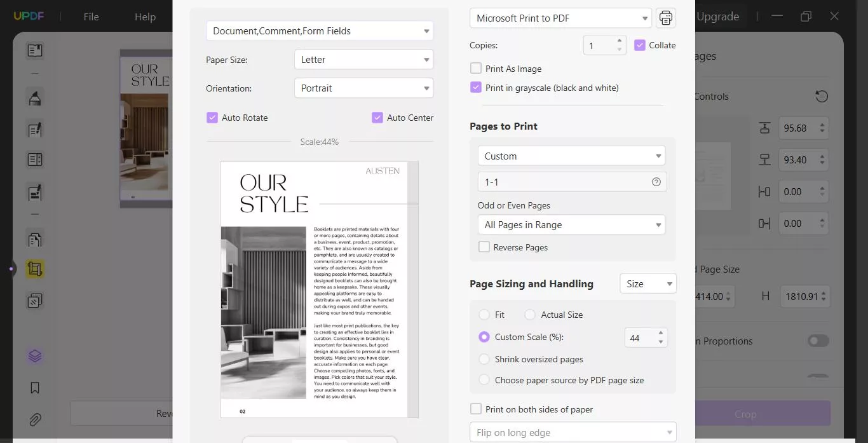Image resolution: width=868 pixels, height=443 pixels.
Task: Enable Print on both sides of paper
Action: click(475, 409)
